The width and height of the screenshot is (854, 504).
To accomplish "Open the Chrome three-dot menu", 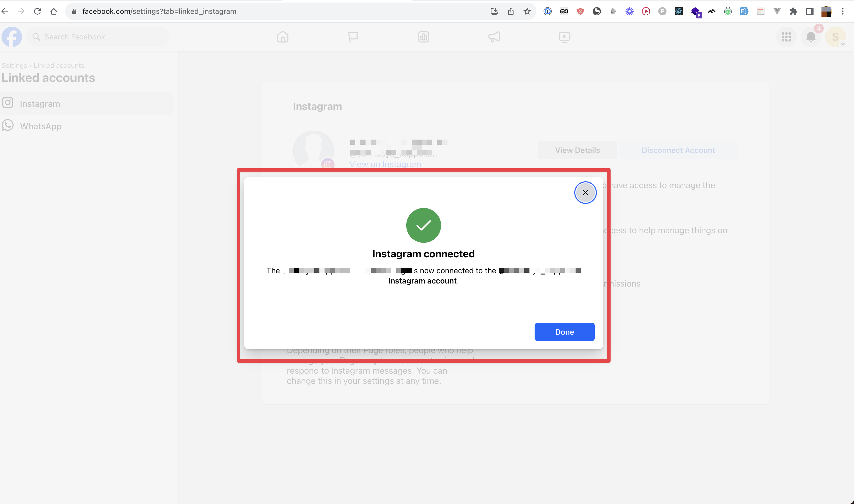I will 842,11.
